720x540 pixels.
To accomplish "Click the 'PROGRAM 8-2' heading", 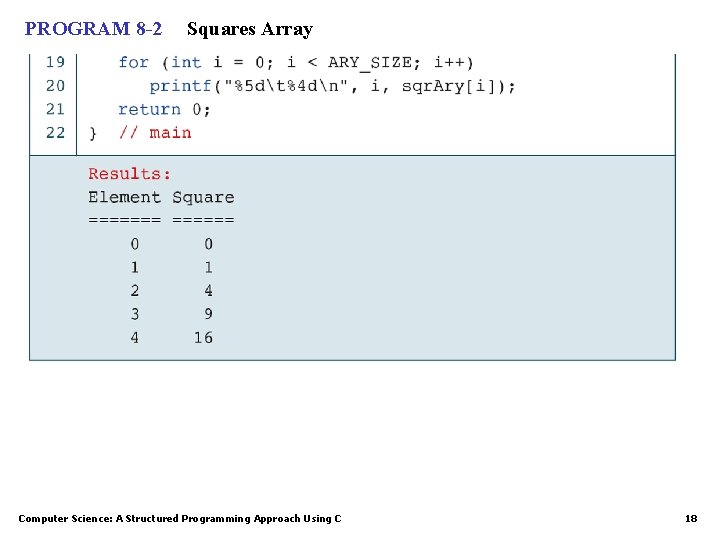I will click(93, 29).
